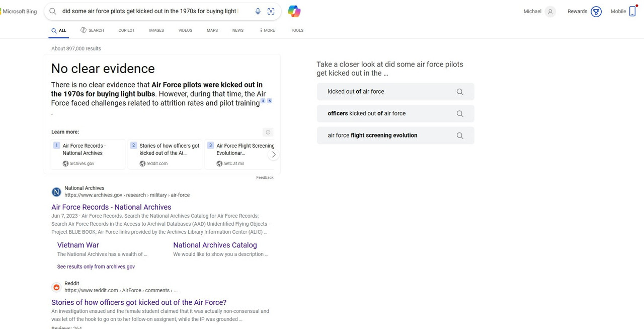The width and height of the screenshot is (644, 329).
Task: Open the Tools options
Action: click(297, 30)
